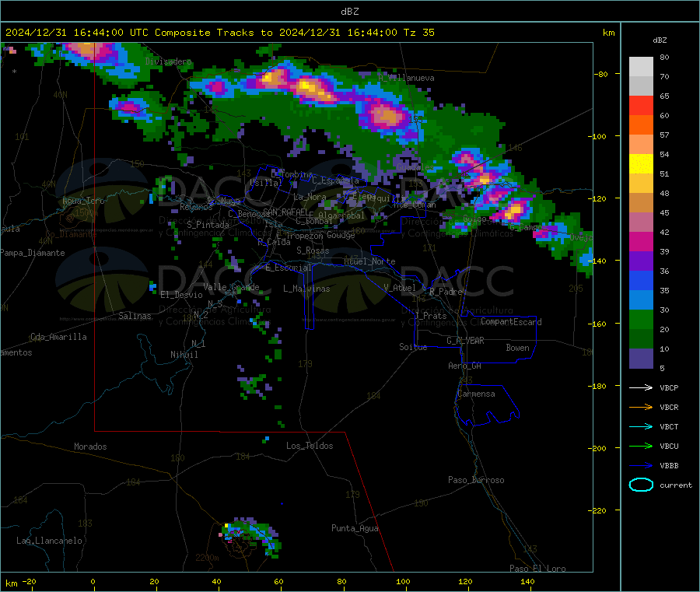Select the light gray 80 dBZ swatch
Image resolution: width=700 pixels, height=592 pixels.
coord(641,67)
